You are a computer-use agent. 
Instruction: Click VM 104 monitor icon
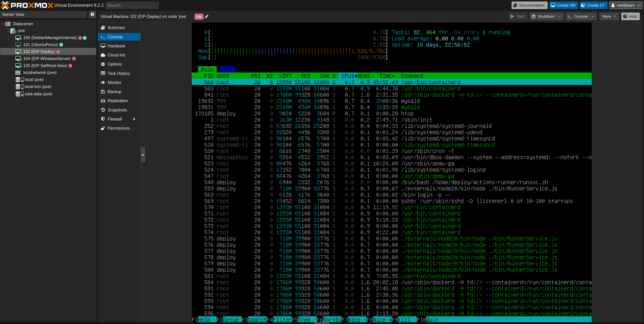pyautogui.click(x=18, y=58)
